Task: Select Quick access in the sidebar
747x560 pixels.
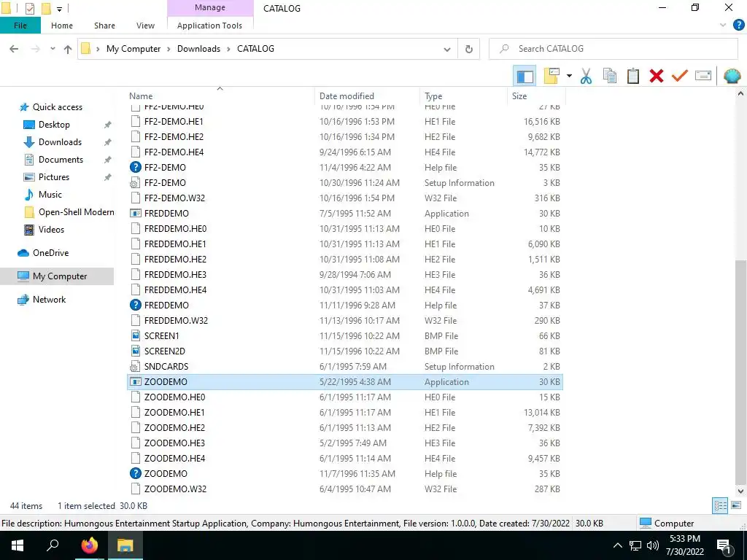Action: tap(57, 107)
